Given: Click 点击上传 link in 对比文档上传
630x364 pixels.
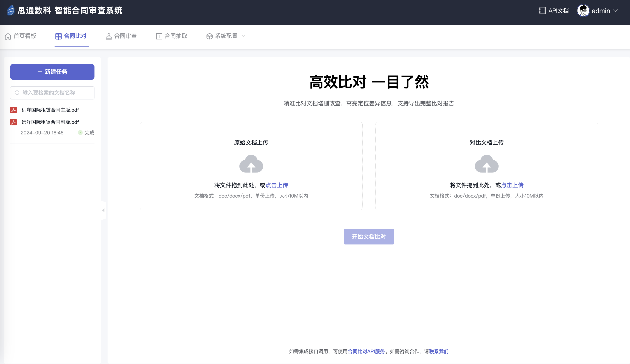Looking at the screenshot, I should point(512,185).
